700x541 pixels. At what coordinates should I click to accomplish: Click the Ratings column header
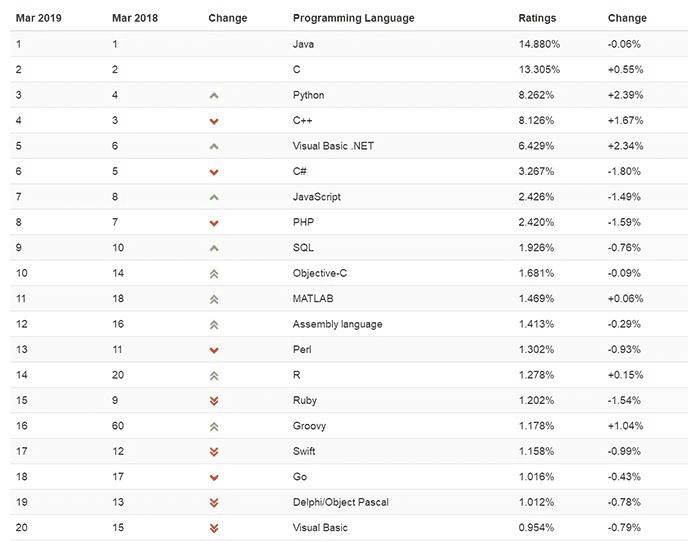(x=537, y=18)
